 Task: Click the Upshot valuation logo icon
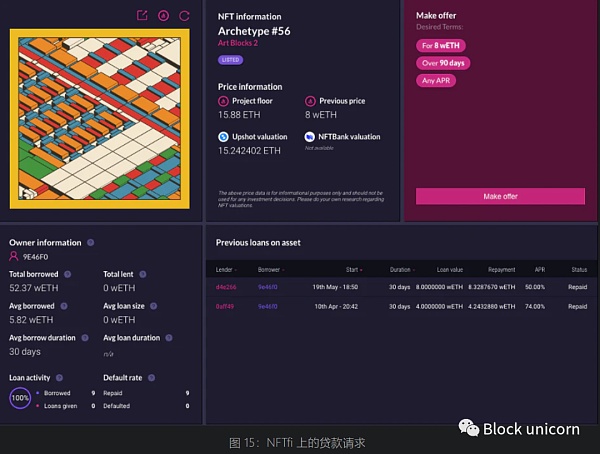tap(223, 137)
